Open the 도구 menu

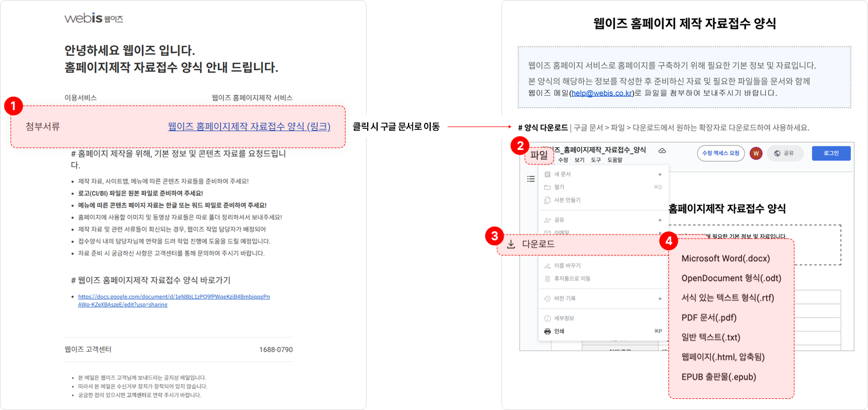point(595,160)
